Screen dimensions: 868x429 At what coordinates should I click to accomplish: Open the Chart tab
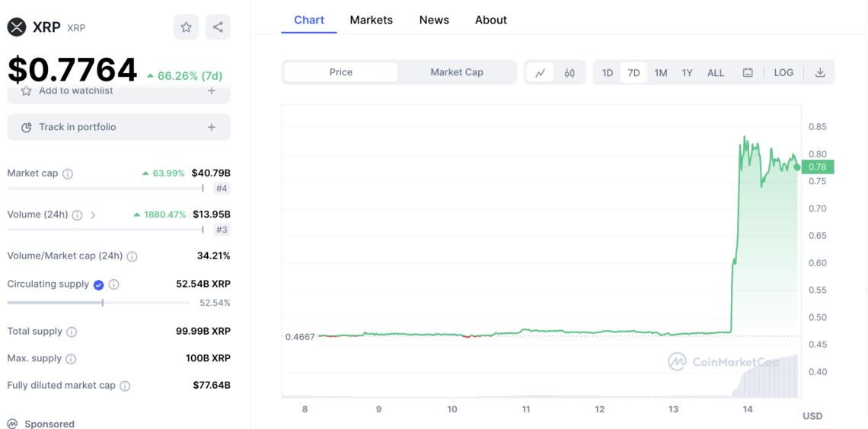tap(309, 20)
